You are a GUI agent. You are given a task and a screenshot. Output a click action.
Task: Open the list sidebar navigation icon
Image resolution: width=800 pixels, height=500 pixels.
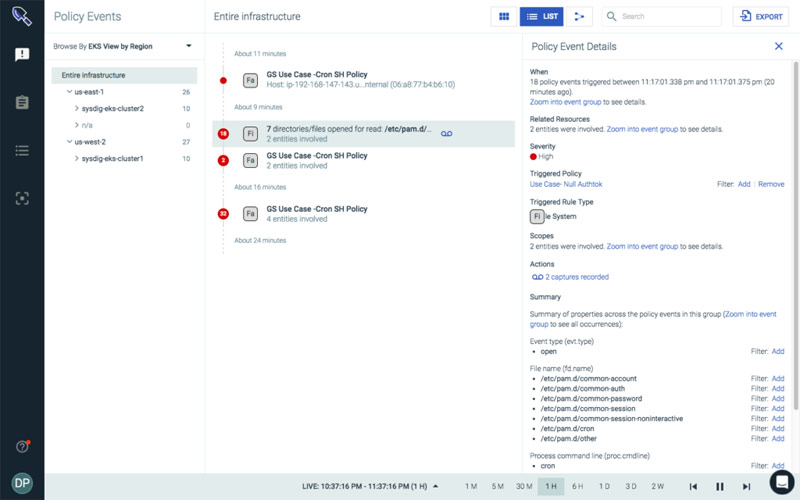pyautogui.click(x=22, y=150)
